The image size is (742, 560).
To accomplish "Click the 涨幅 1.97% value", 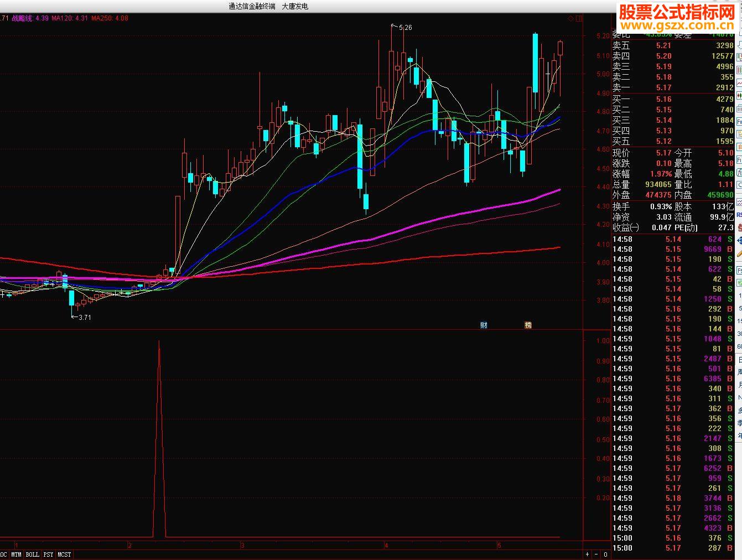I will (661, 174).
